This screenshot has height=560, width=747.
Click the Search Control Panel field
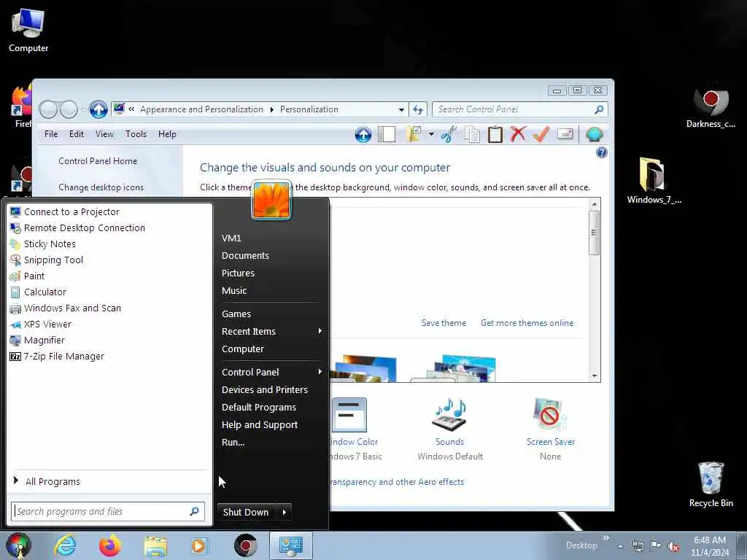(519, 109)
